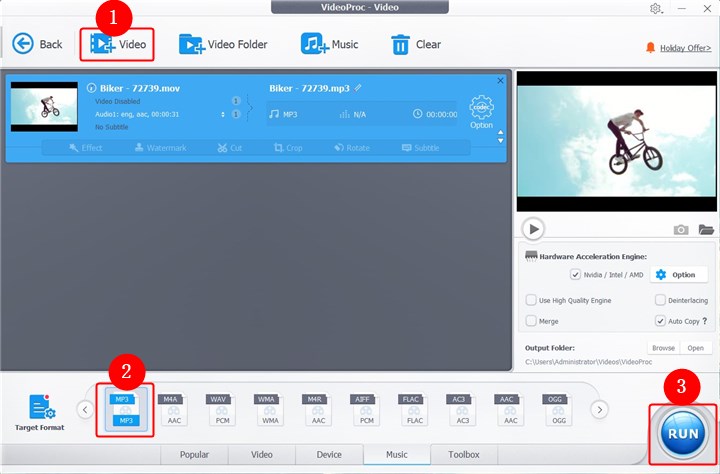The image size is (720, 474).
Task: Enable the Deinterlacing checkbox
Action: (x=660, y=300)
